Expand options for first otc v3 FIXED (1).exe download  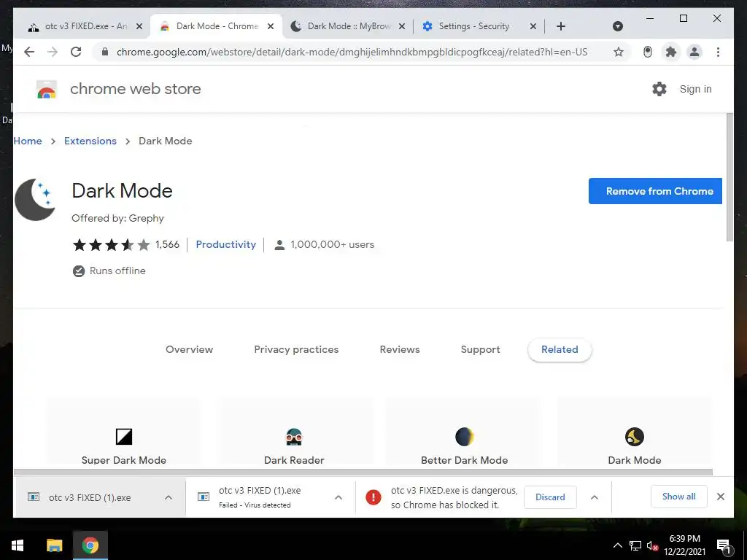tap(169, 497)
